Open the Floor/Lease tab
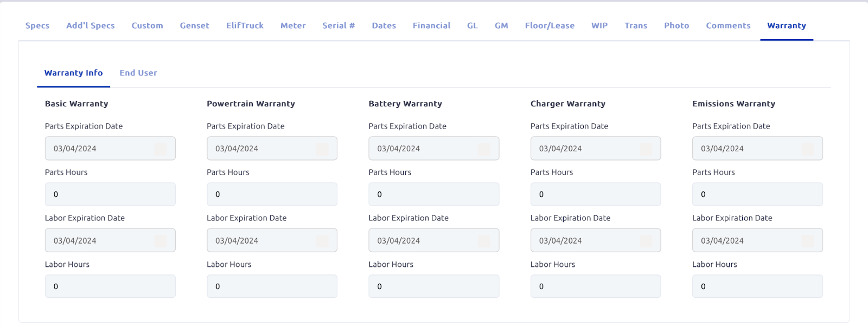This screenshot has height=332, width=868. pyautogui.click(x=550, y=25)
